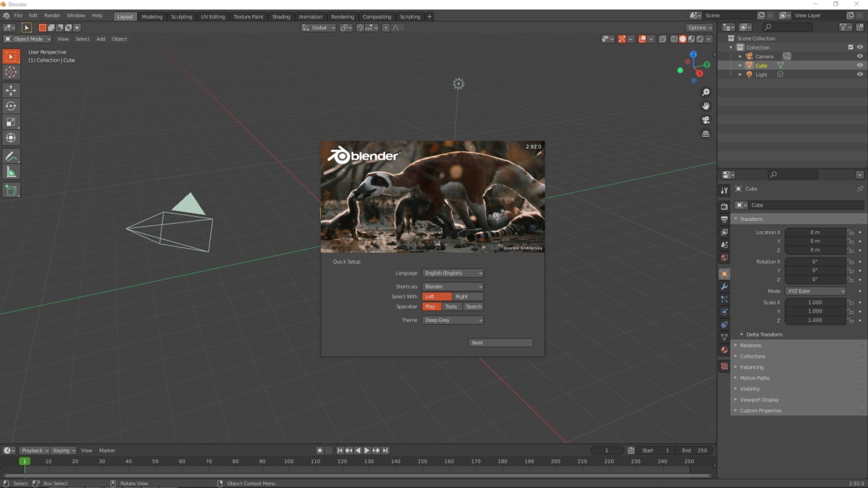Select the Annotate tool

click(x=11, y=156)
